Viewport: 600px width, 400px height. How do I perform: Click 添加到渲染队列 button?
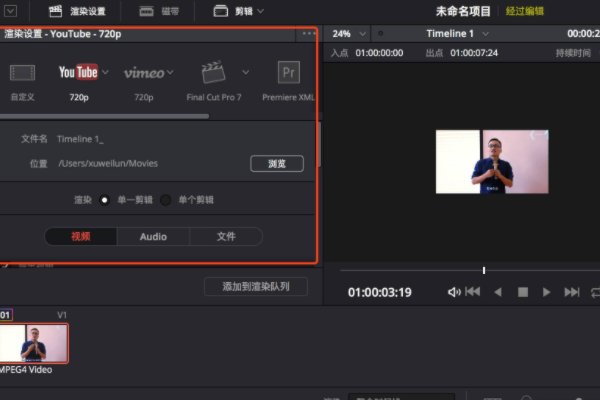point(256,286)
